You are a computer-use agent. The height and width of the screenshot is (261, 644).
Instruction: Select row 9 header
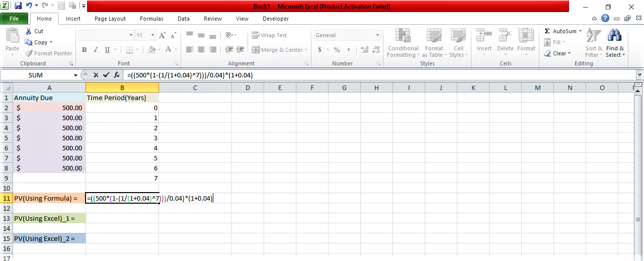7,178
